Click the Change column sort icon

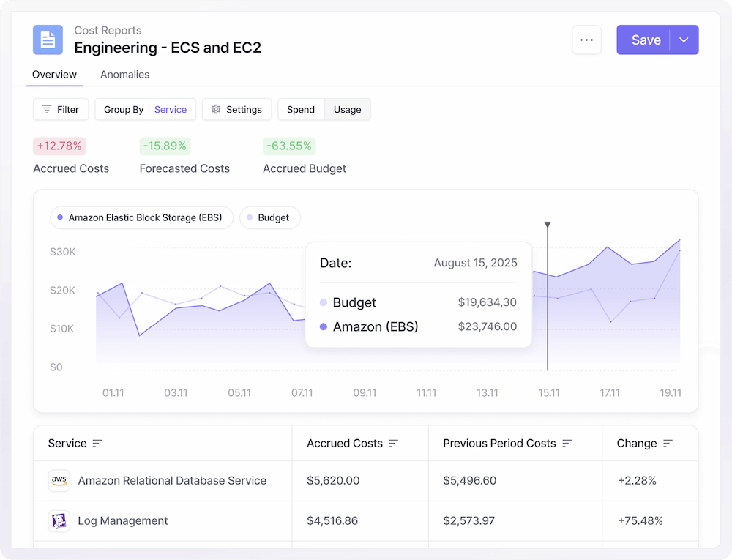click(668, 444)
